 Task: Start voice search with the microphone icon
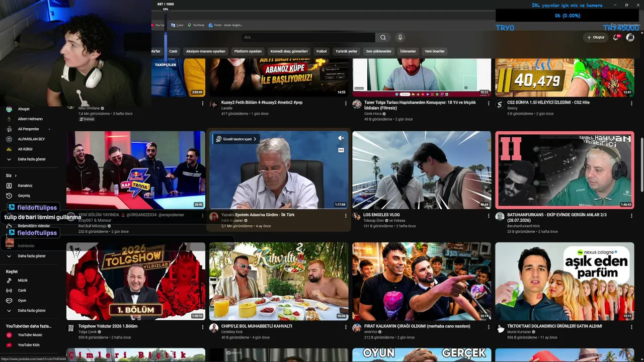click(400, 37)
